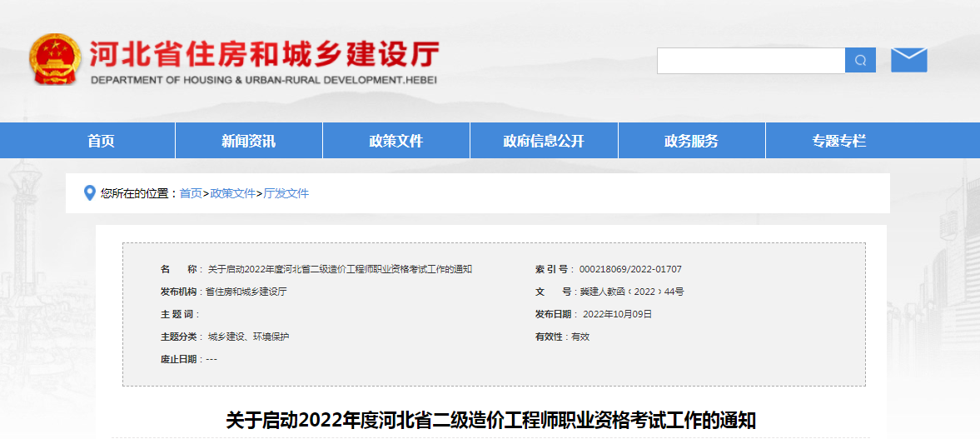Click the bold article headline

tap(490, 420)
